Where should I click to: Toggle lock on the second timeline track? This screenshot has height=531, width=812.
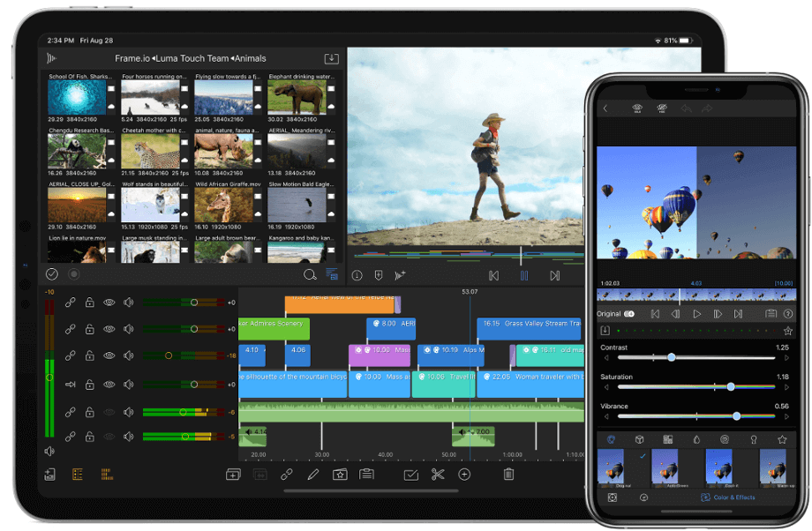coord(89,329)
